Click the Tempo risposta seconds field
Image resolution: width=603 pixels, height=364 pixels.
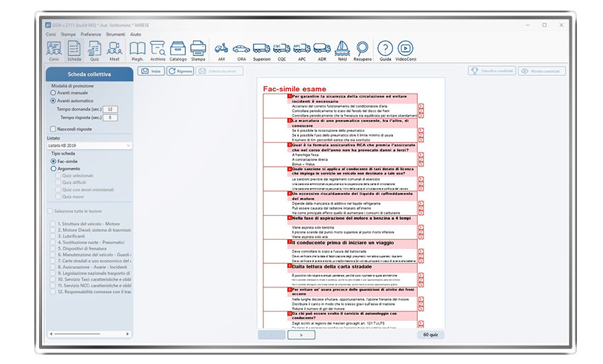111,118
